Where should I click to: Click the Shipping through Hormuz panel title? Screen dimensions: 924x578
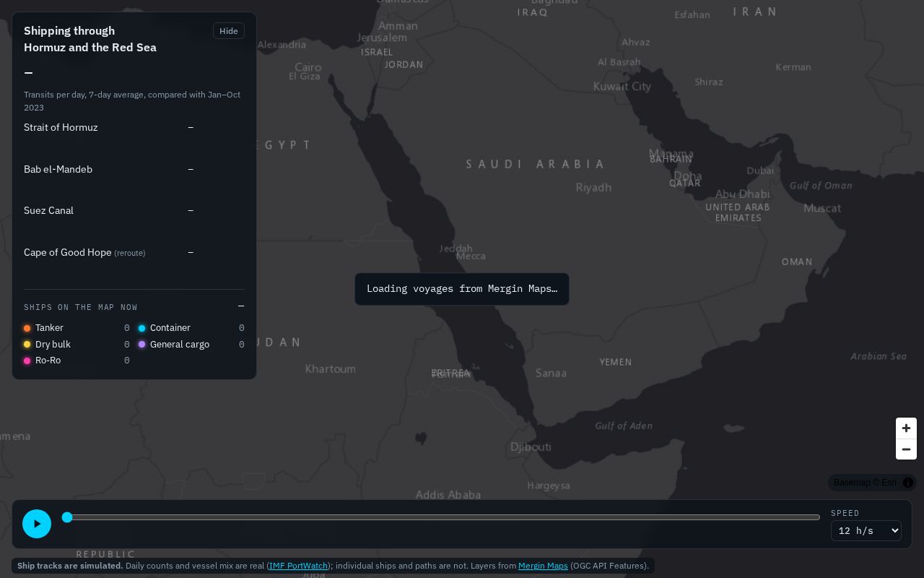(90, 39)
